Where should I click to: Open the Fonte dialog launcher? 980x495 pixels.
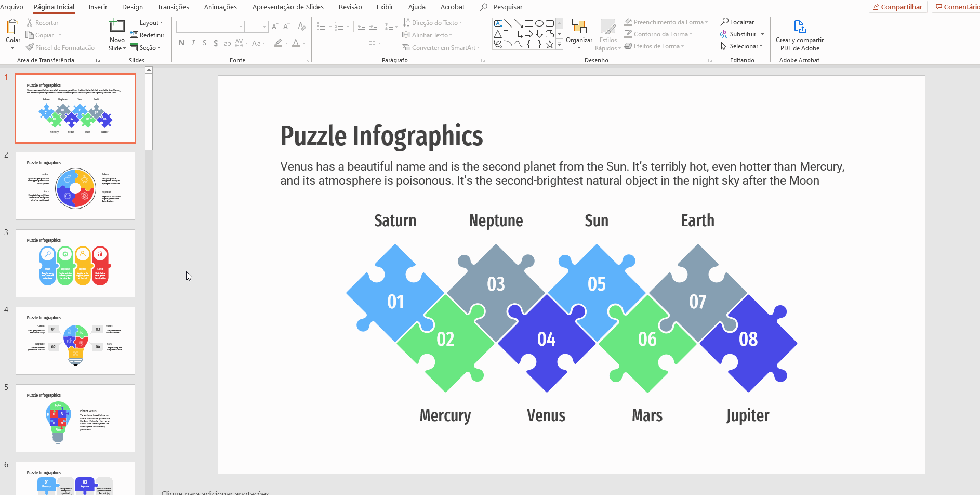coord(307,61)
